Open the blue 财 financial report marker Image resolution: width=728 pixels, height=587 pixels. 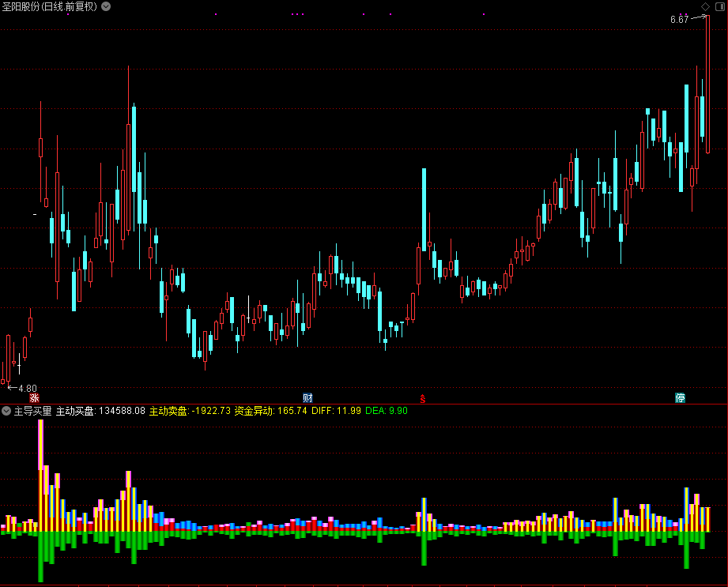[x=307, y=397]
